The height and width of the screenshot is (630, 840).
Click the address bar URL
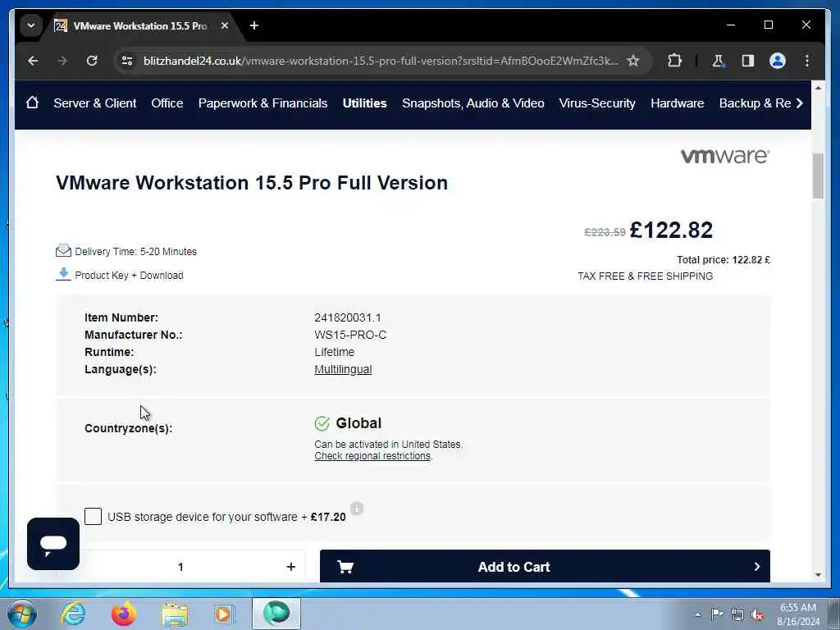(381, 61)
